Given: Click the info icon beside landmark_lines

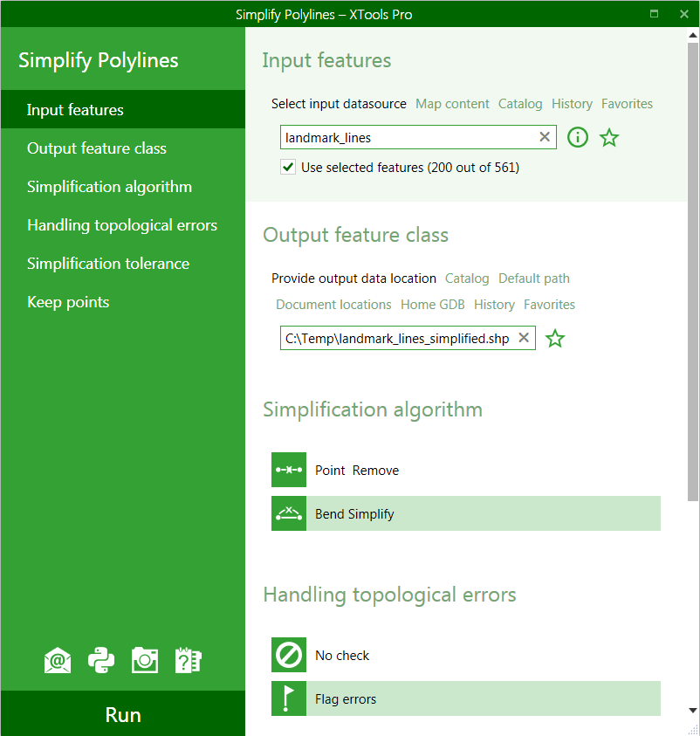Looking at the screenshot, I should 578,138.
